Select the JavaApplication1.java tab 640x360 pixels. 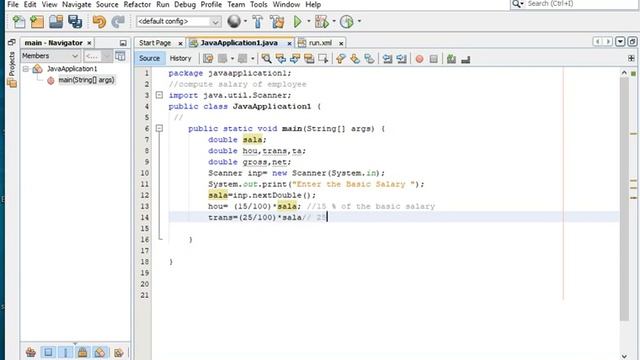239,43
